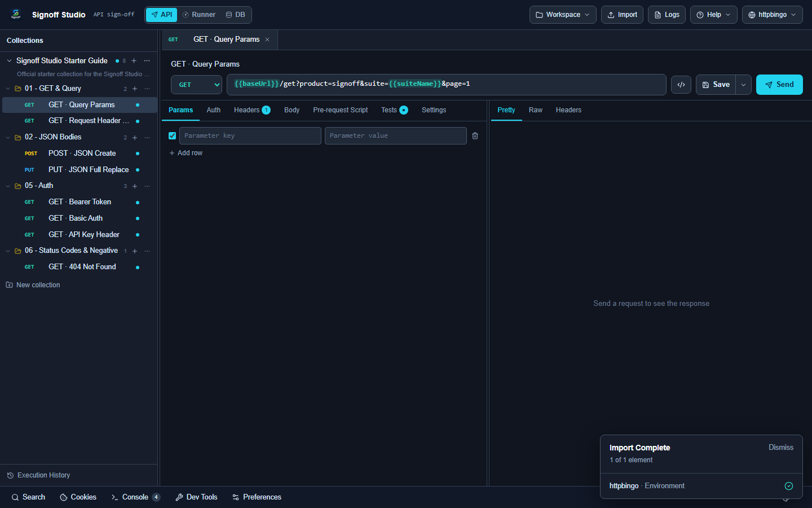Viewport: 812px width, 508px height.
Task: Switch response view to Raw
Action: coord(536,110)
